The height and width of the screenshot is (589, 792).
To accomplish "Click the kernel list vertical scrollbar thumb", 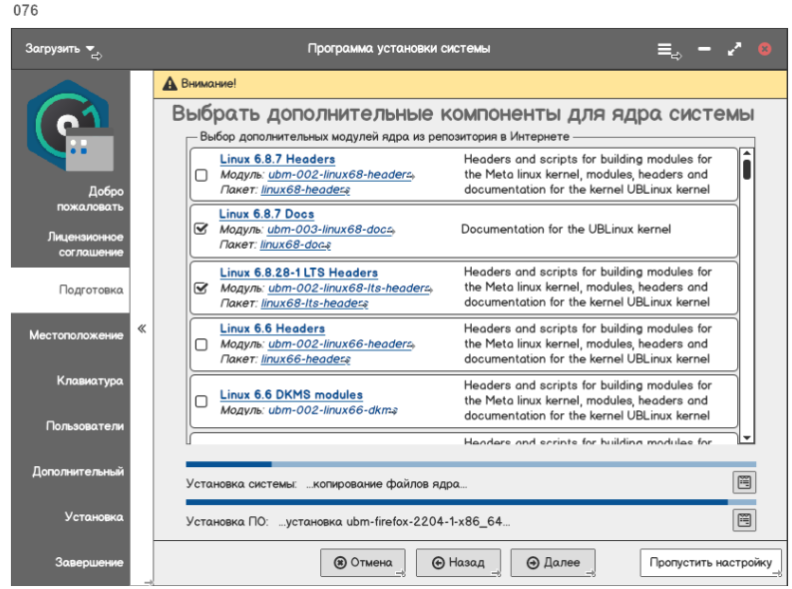I will coord(746,165).
